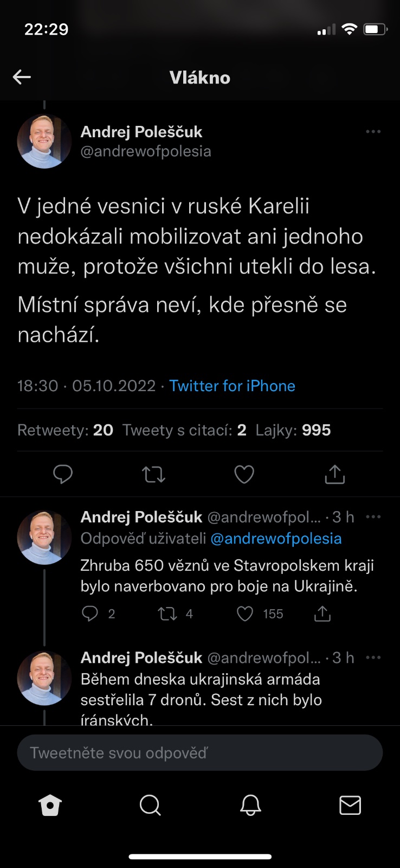Share the main Karelia tweet
The width and height of the screenshot is (400, 868).
coord(334,475)
